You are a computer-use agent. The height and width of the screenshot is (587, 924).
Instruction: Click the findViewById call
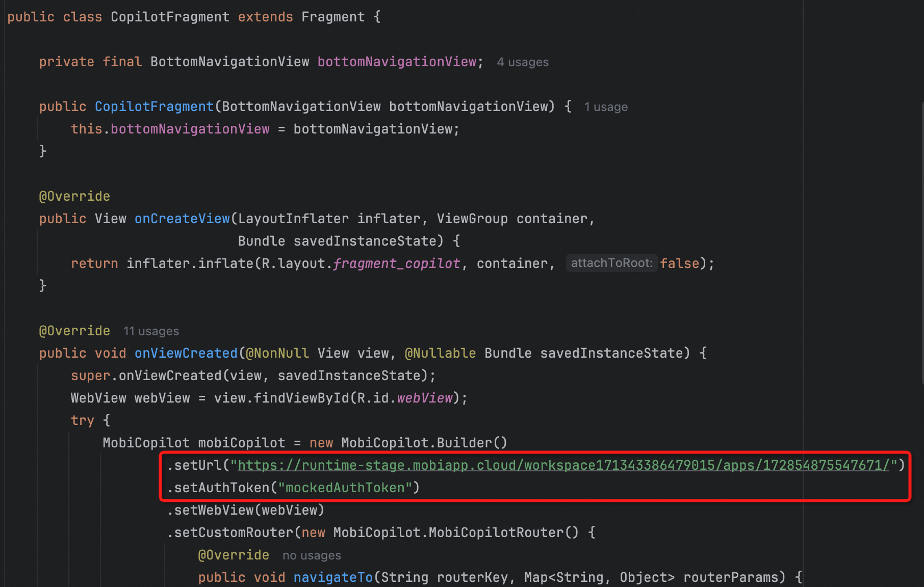[301, 398]
